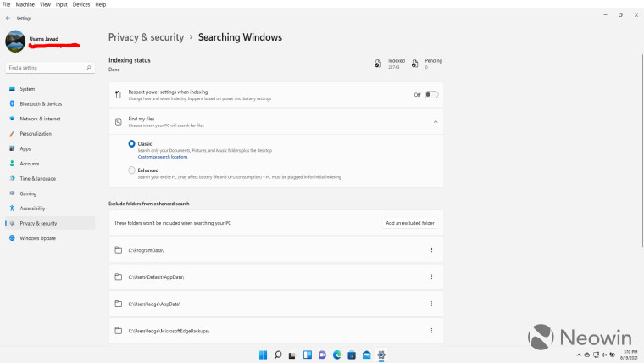
Task: Open Microsoft Store from taskbar
Action: (x=352, y=355)
